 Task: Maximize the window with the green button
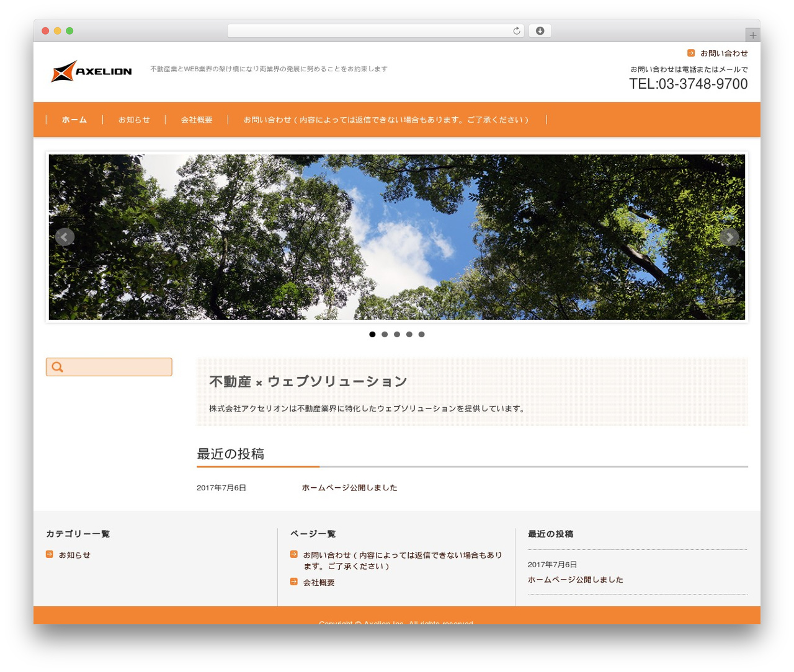[69, 31]
